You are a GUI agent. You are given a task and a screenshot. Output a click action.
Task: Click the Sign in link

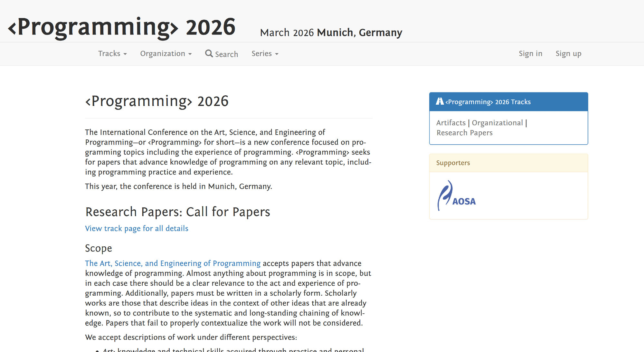[x=530, y=53]
